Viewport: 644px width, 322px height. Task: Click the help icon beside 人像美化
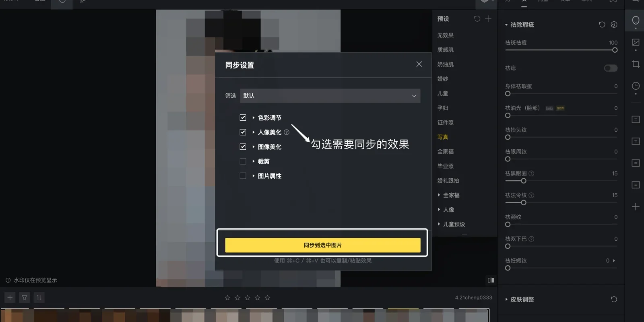pos(287,132)
